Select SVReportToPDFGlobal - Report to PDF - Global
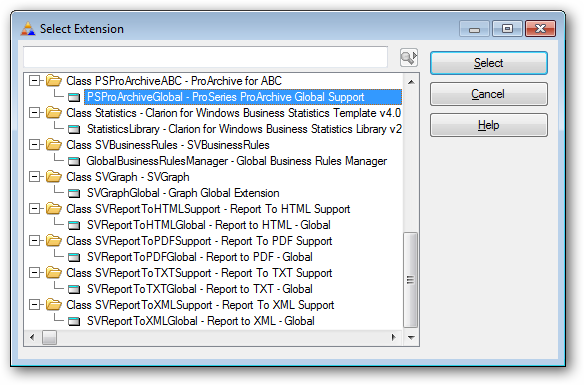 pos(199,257)
